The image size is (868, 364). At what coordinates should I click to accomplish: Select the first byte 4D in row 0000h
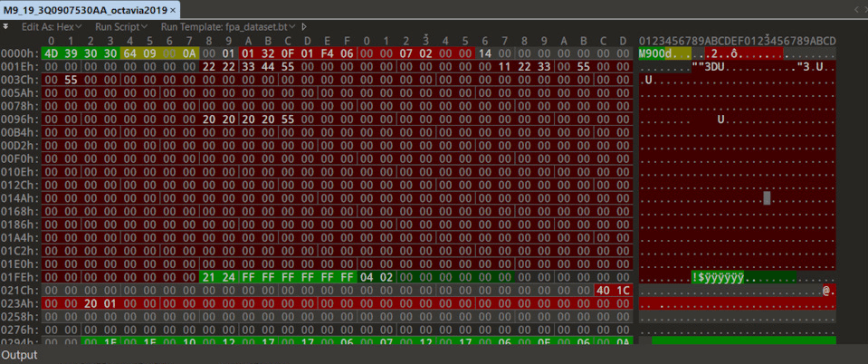tap(51, 53)
